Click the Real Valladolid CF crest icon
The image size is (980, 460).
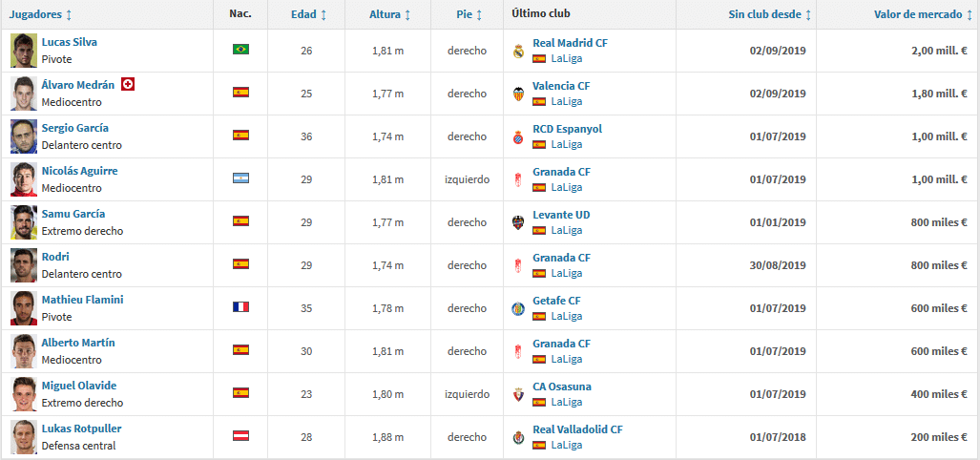pos(518,437)
